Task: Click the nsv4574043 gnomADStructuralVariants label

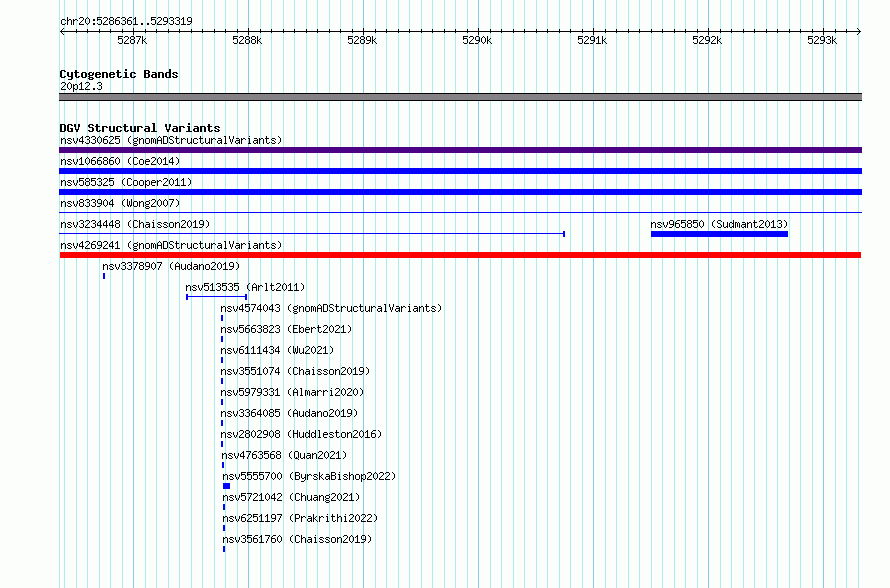Action: pos(331,308)
